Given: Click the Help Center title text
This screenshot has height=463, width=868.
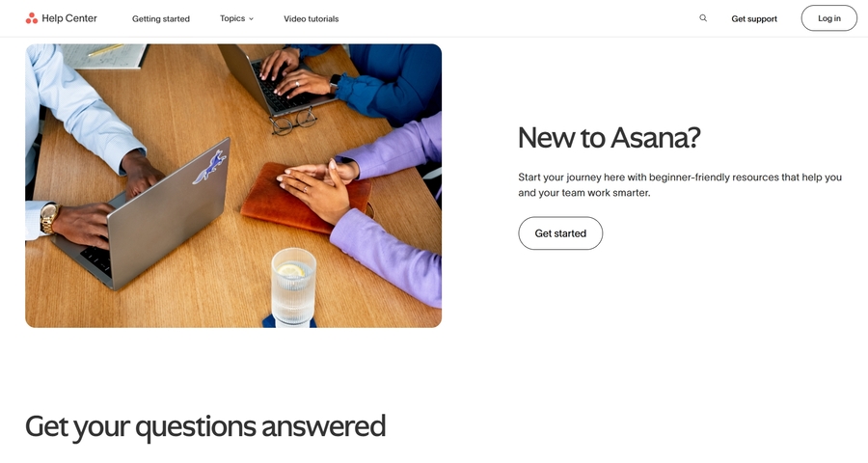Looking at the screenshot, I should pyautogui.click(x=69, y=18).
